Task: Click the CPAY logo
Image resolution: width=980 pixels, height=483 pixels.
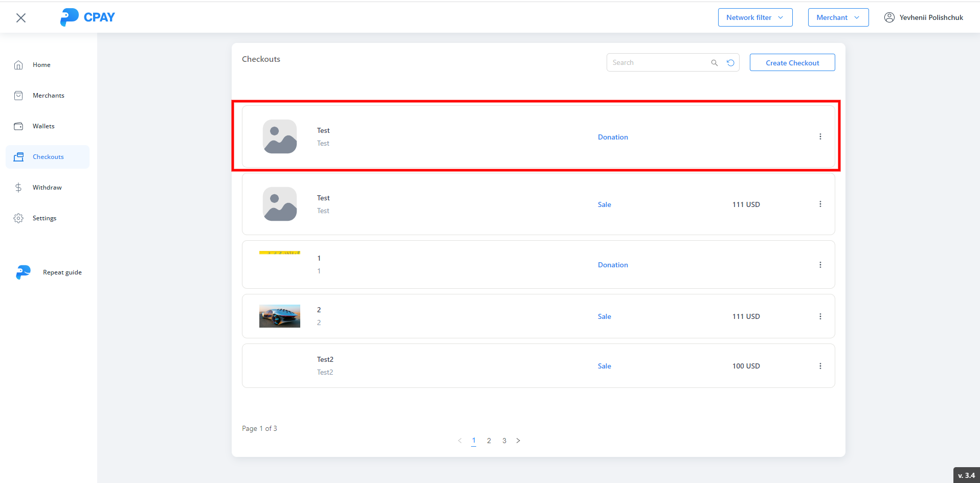Action: coord(87,17)
